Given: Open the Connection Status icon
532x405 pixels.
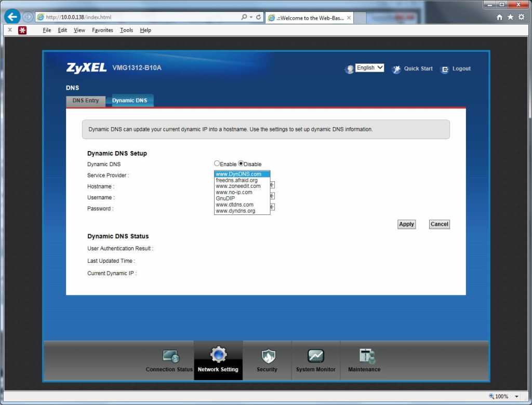Looking at the screenshot, I should pos(170,357).
